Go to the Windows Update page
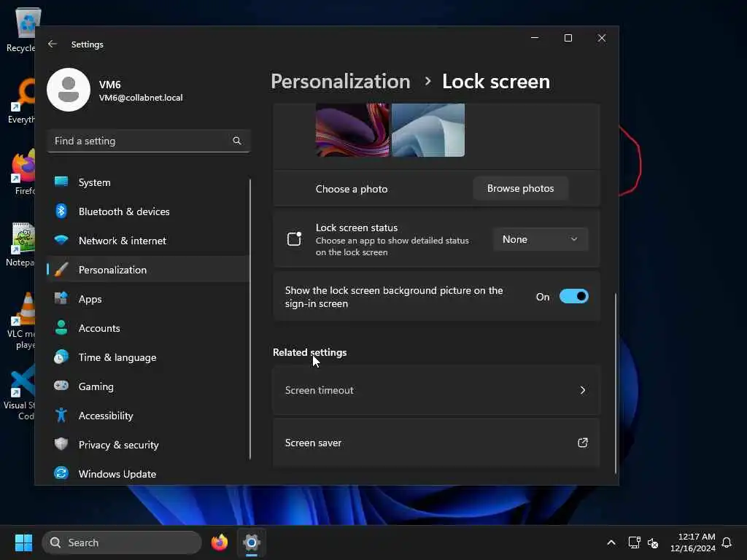747x560 pixels. tap(148, 474)
